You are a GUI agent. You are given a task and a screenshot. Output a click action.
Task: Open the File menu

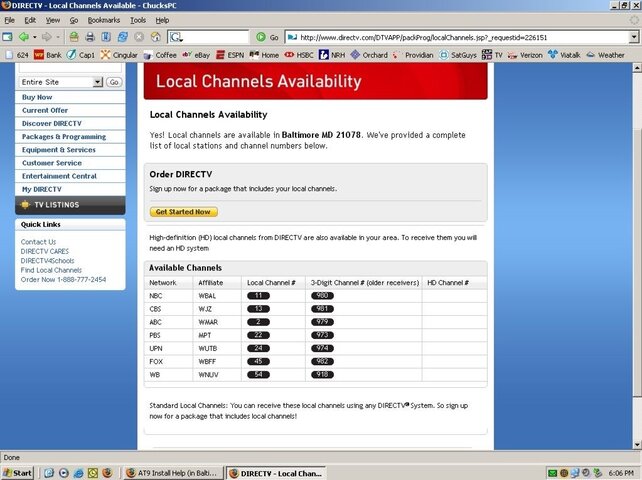(9, 20)
